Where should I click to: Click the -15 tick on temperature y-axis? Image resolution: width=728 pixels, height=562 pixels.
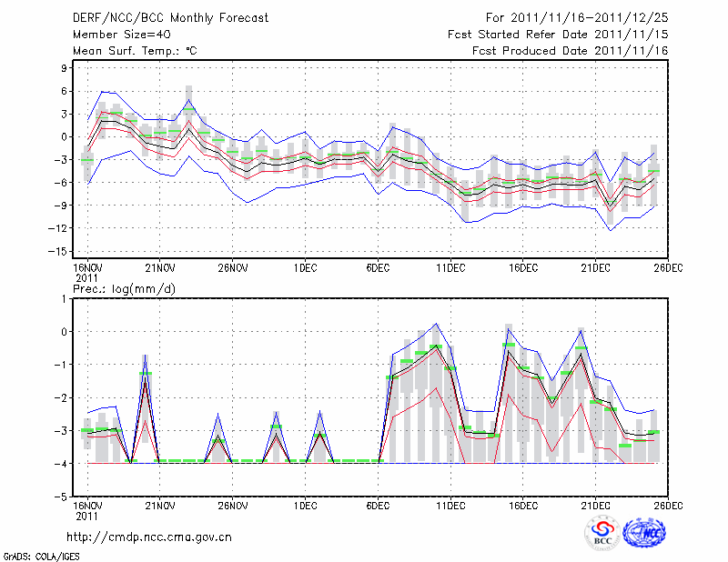click(59, 251)
